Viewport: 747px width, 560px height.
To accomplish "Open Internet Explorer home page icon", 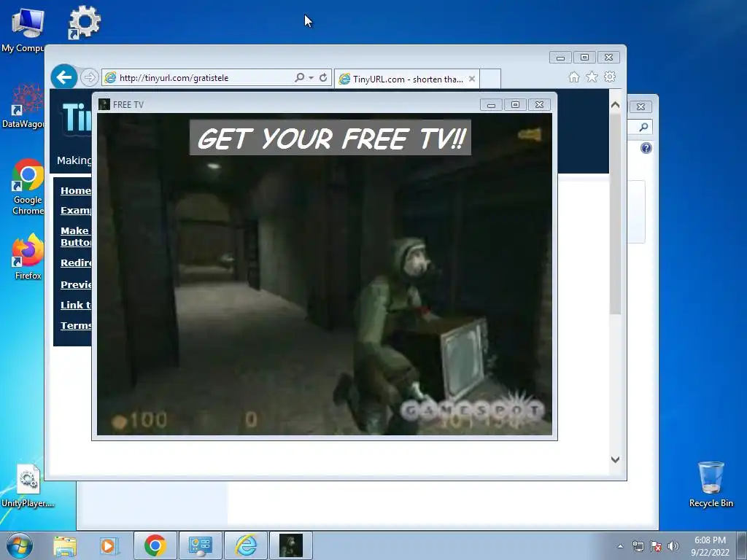I will (574, 77).
